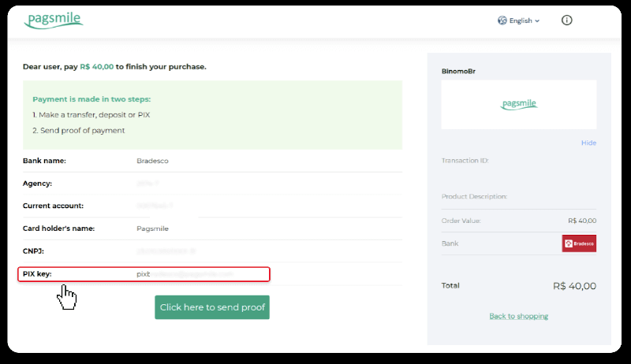Expand the English language dropdown
Viewport: 631px width, 364px height.
[x=519, y=20]
